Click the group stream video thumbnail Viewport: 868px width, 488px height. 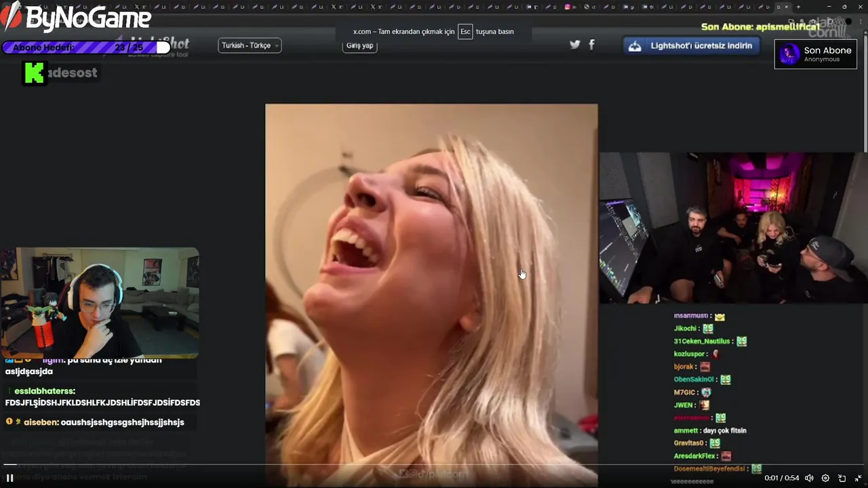click(733, 228)
